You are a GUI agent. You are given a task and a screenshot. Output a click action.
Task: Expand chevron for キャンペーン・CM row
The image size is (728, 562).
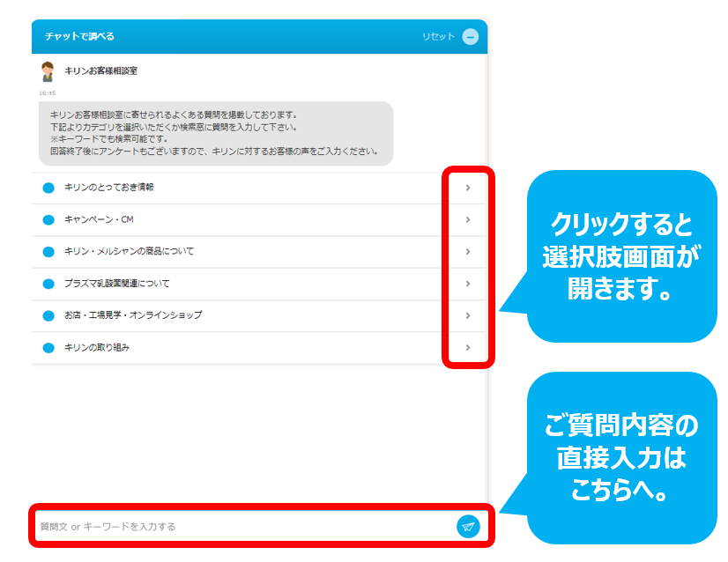[468, 219]
